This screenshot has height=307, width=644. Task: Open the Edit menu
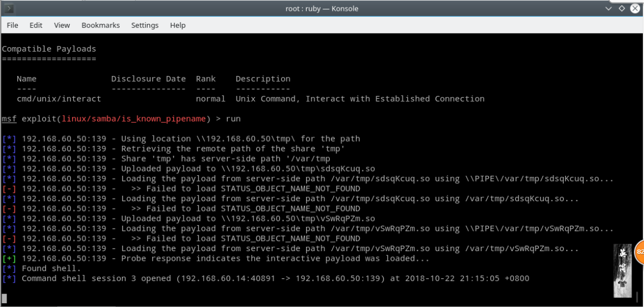click(x=36, y=25)
